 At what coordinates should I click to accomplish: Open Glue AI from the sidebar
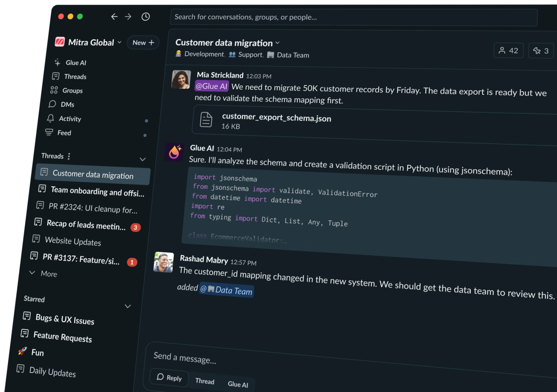pyautogui.click(x=71, y=62)
